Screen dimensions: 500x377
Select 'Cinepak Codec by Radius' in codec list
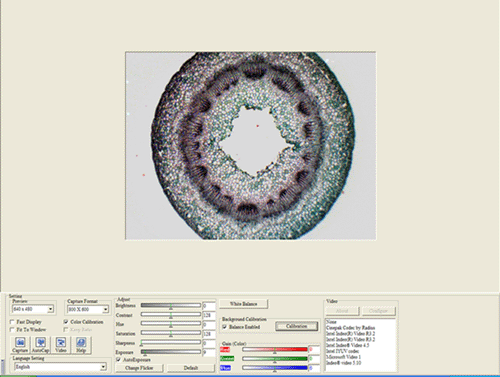click(350, 328)
